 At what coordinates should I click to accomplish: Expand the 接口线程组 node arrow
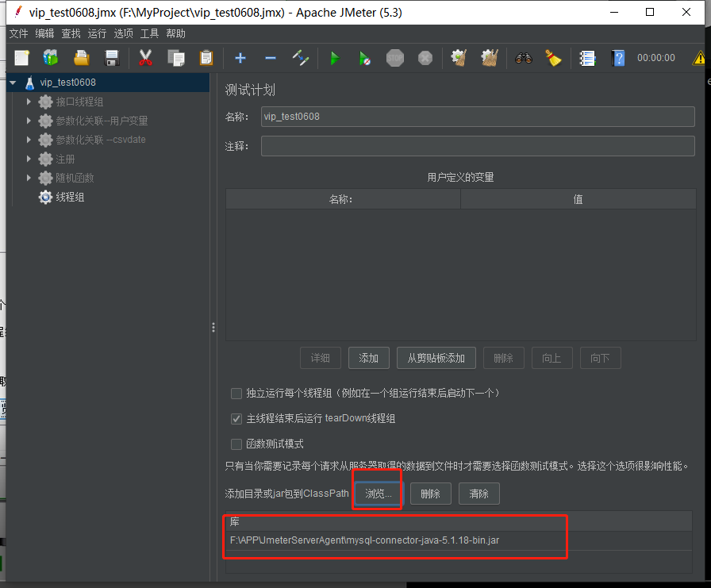29,102
